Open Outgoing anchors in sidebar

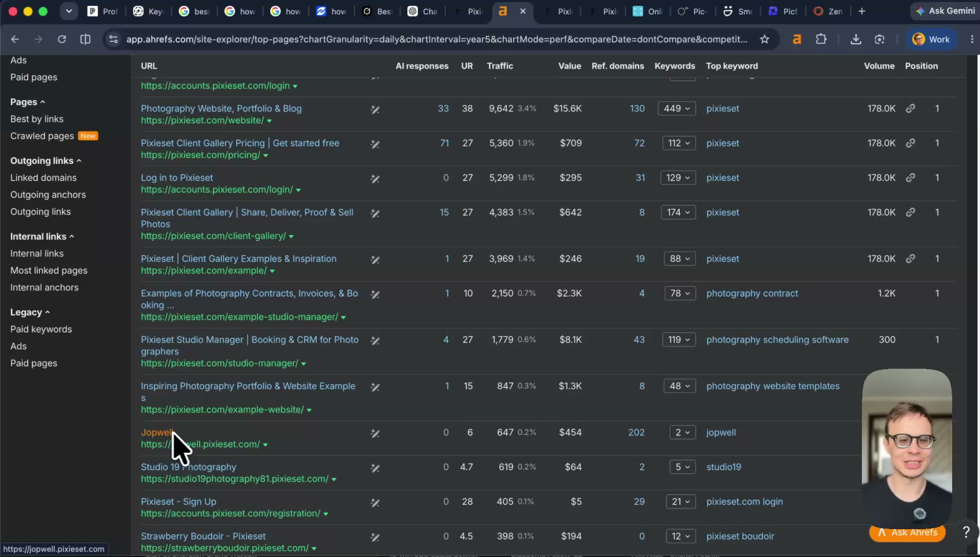(48, 194)
